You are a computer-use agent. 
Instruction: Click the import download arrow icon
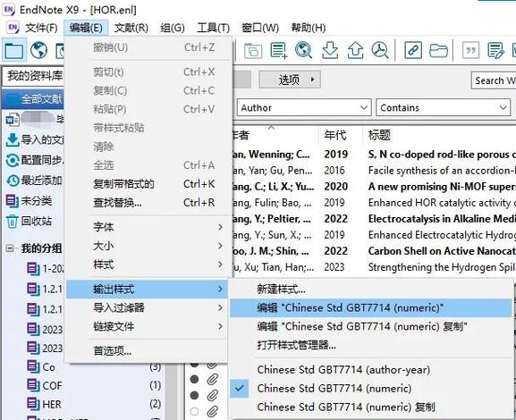pos(330,50)
